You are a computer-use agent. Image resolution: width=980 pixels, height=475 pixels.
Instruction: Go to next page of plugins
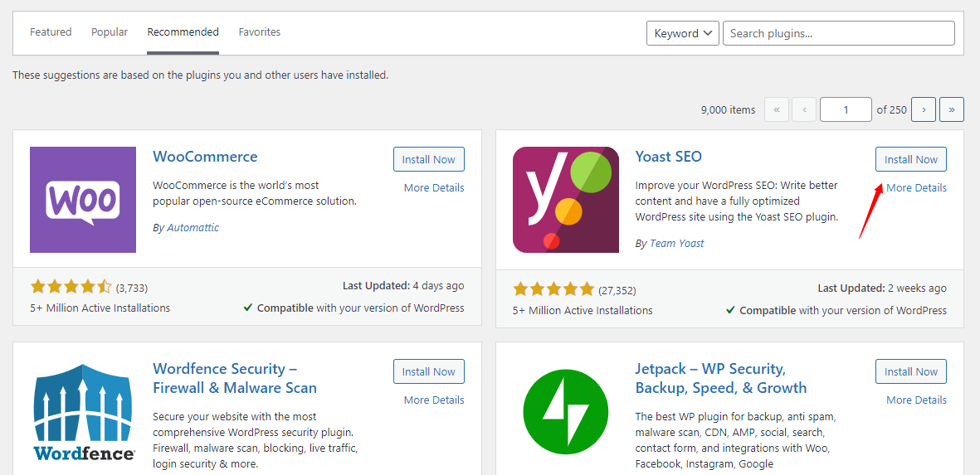point(923,109)
